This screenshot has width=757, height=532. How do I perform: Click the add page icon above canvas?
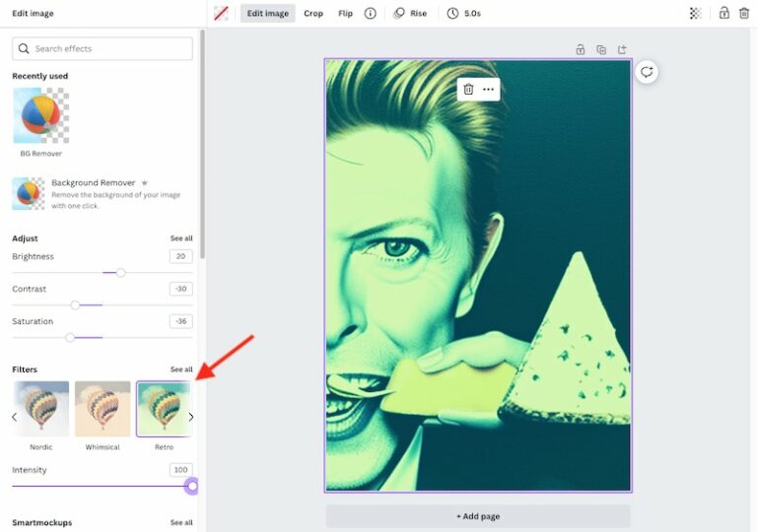point(622,49)
